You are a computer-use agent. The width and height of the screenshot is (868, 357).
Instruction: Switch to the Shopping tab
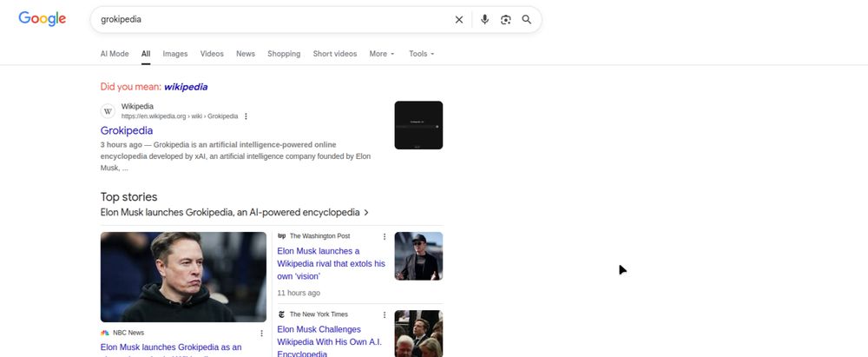tap(284, 54)
